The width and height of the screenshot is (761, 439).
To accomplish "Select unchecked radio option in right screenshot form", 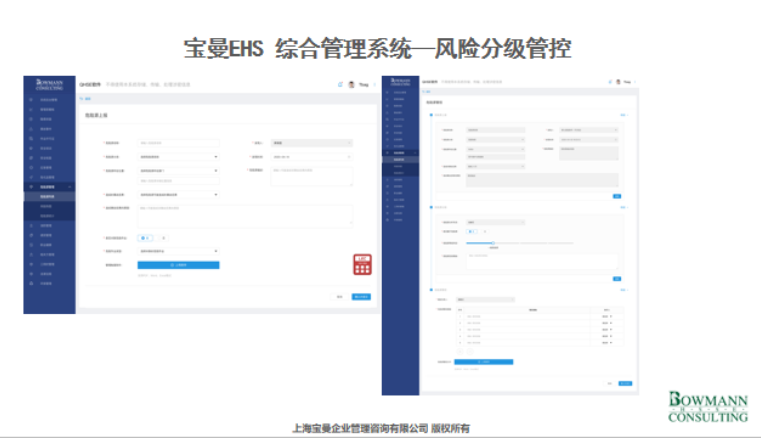I will click(484, 231).
